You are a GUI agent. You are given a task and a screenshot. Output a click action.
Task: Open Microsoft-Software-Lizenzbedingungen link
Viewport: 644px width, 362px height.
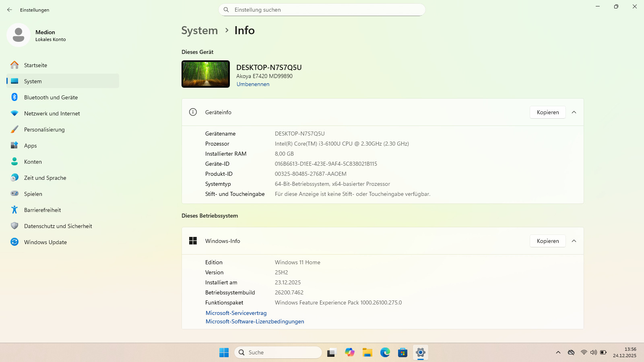pos(255,321)
